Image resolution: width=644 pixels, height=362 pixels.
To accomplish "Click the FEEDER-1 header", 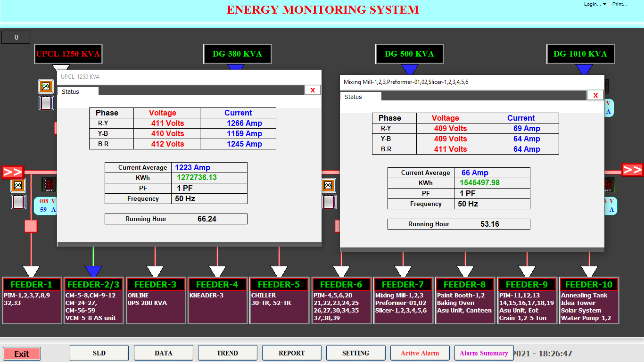I will point(32,284).
